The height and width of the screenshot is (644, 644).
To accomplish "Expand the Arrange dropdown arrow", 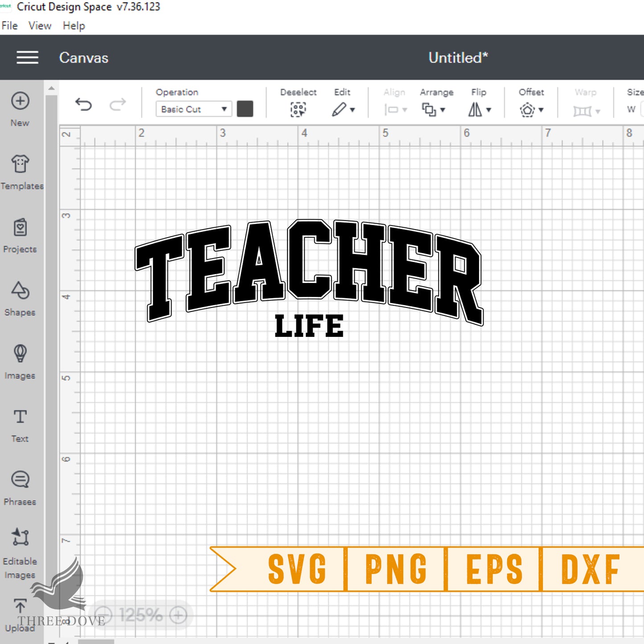I will (x=443, y=110).
